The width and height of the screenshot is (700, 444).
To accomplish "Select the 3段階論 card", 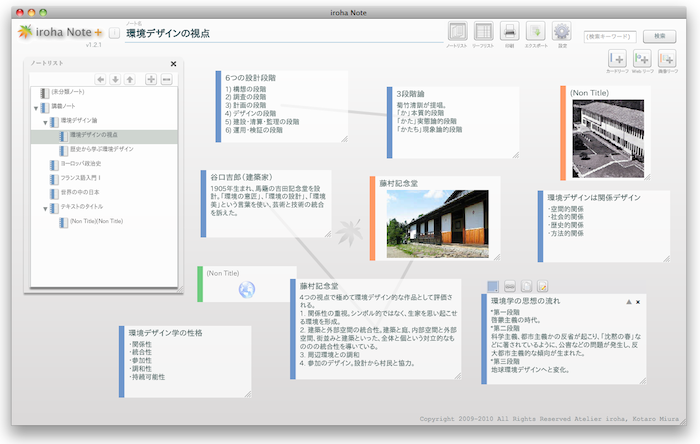I will point(453,122).
